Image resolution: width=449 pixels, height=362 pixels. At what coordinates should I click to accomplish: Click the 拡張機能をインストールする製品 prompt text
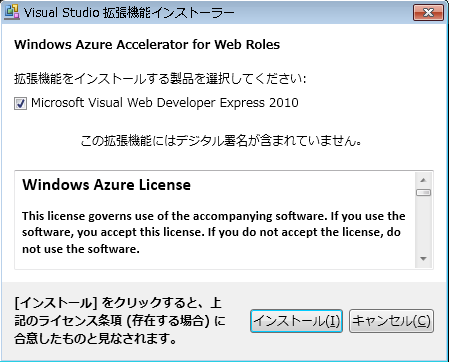coord(160,79)
